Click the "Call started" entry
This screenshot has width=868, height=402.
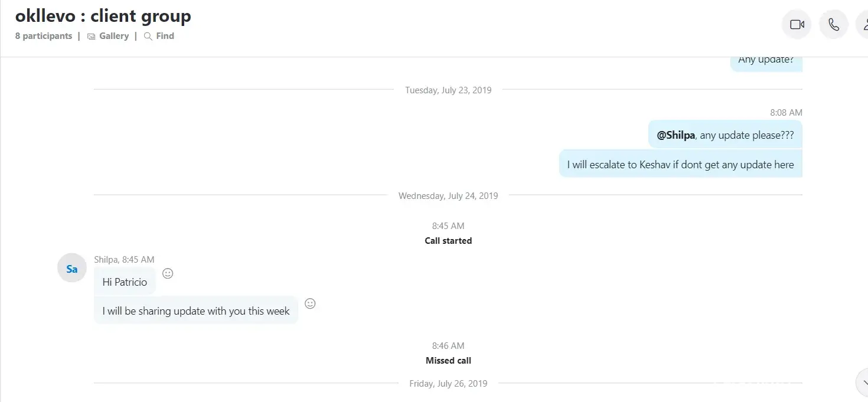point(448,241)
